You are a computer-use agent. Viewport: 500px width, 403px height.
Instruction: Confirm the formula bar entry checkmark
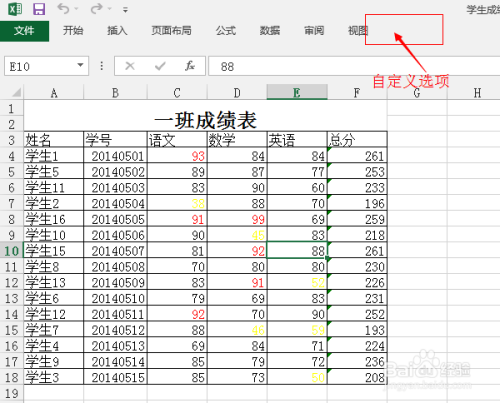point(160,66)
